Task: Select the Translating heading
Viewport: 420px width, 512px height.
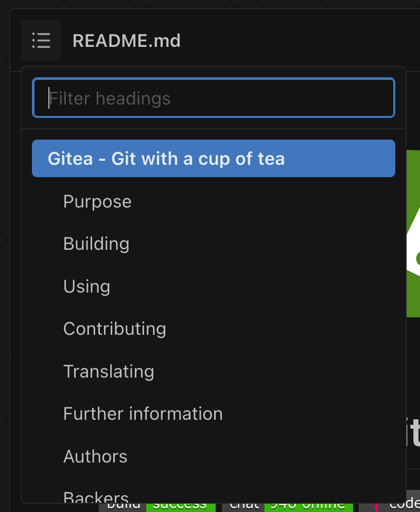Action: pos(109,371)
